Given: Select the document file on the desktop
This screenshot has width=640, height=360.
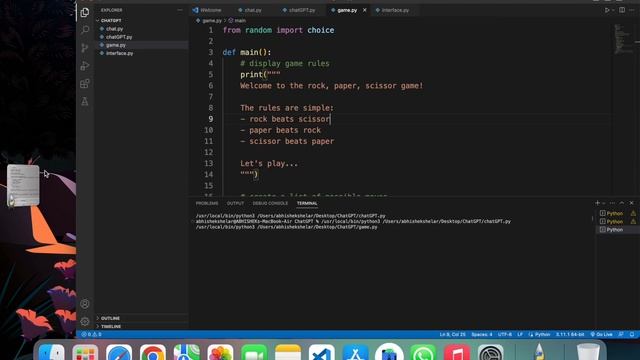Looking at the screenshot, I should click(23, 186).
